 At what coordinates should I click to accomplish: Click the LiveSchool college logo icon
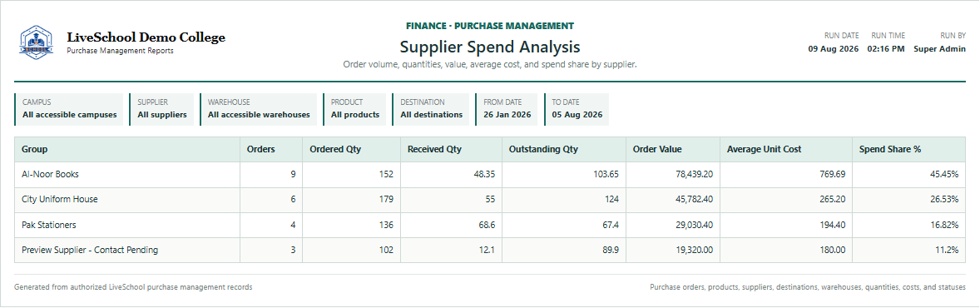tap(37, 42)
